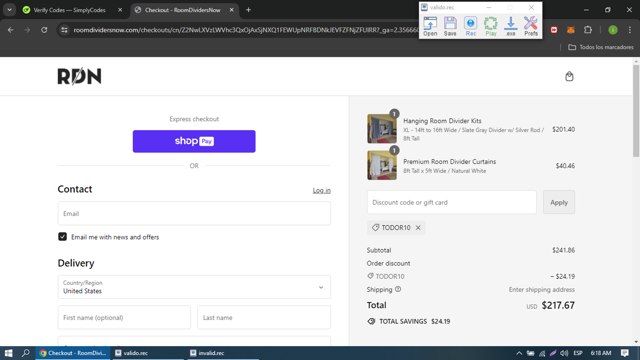Viewport: 640px width, 360px height.
Task: Click the Play icon in valido.rec window
Action: pyautogui.click(x=491, y=26)
